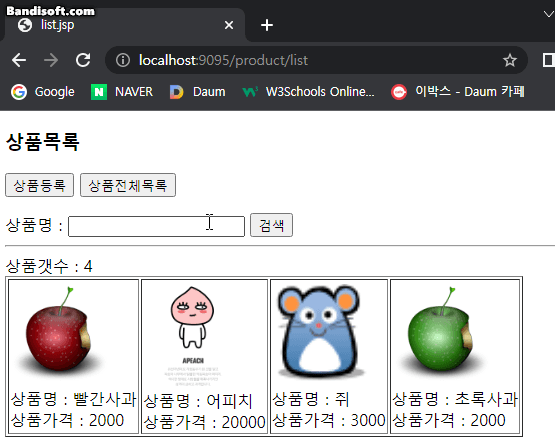
Task: Open the side panel icon
Action: pyautogui.click(x=548, y=60)
